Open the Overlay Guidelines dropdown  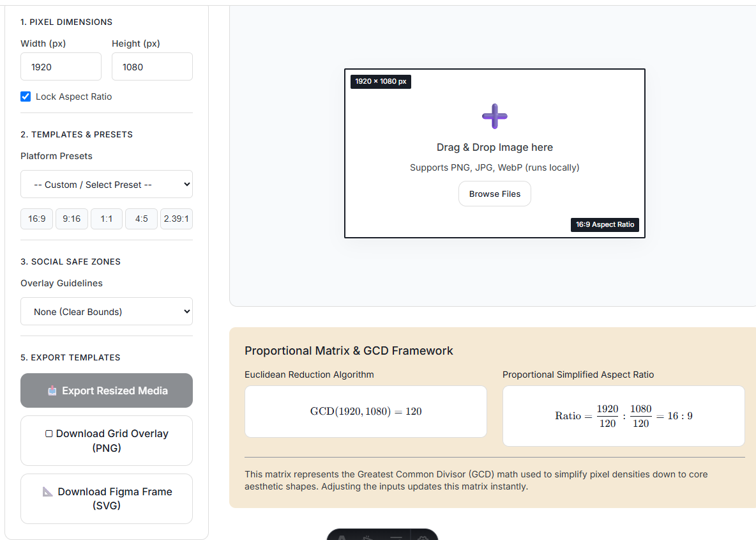point(107,311)
